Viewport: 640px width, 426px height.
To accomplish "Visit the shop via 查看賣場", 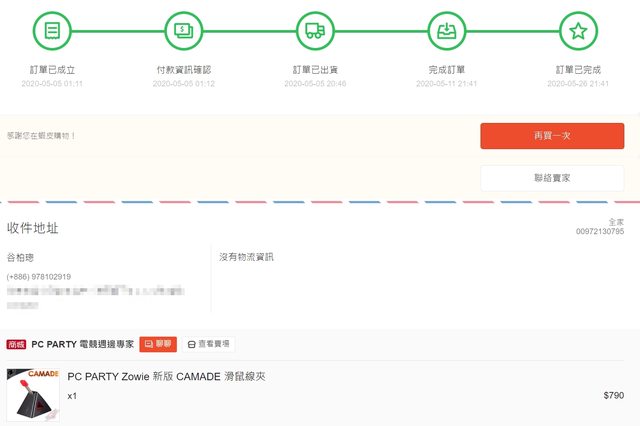I will click(x=208, y=343).
